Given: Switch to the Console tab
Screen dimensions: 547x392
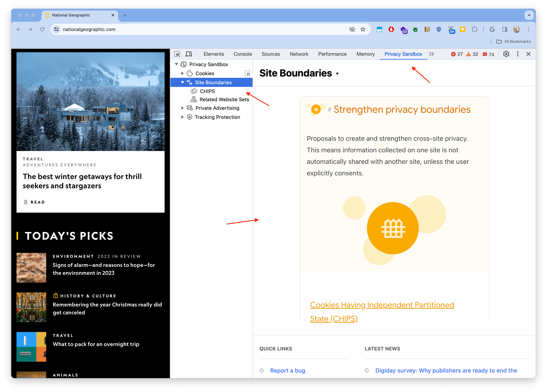Looking at the screenshot, I should click(243, 54).
